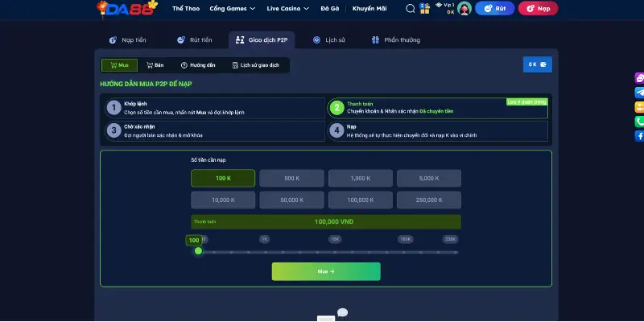Click the user avatar profile icon
Viewport: 644px width, 322px height.
point(464,9)
